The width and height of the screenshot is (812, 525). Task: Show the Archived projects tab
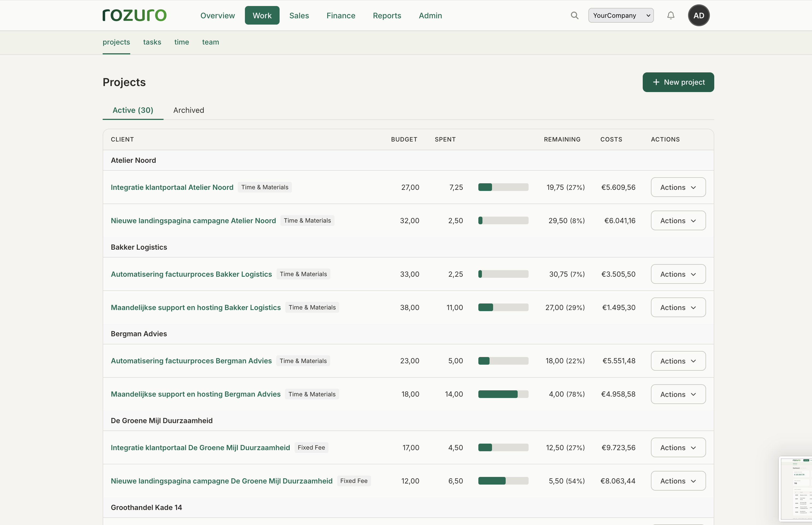(x=188, y=110)
